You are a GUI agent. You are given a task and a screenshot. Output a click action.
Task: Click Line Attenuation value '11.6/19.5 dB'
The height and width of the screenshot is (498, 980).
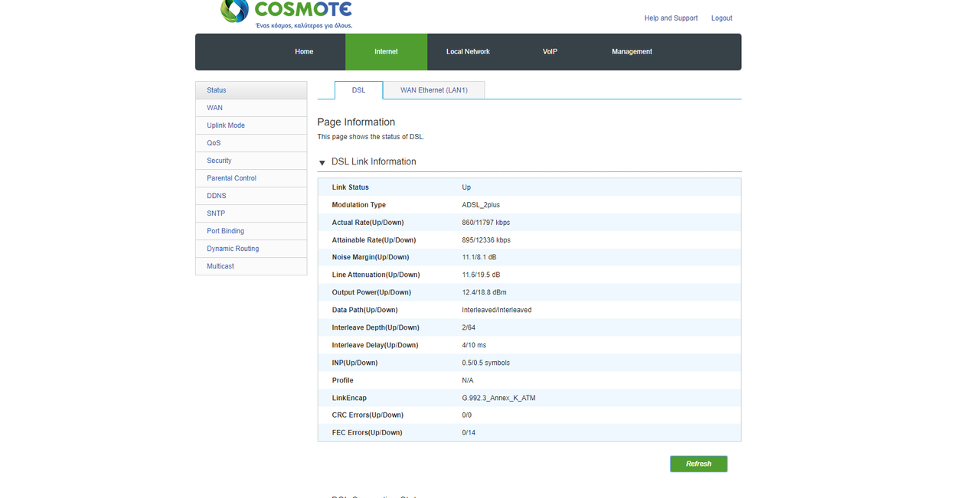click(x=481, y=275)
